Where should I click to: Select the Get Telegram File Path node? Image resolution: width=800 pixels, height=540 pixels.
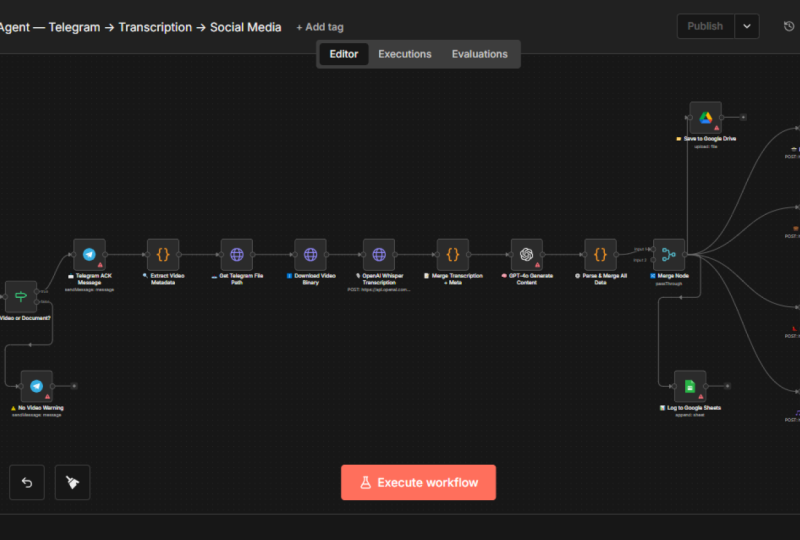click(x=237, y=254)
